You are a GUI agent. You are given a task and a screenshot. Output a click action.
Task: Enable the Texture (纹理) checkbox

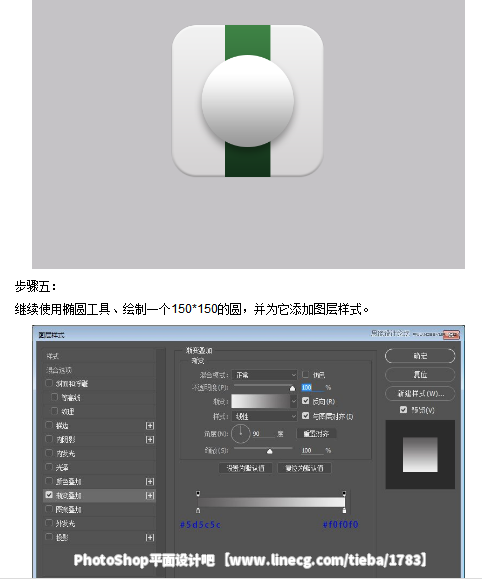(x=54, y=411)
